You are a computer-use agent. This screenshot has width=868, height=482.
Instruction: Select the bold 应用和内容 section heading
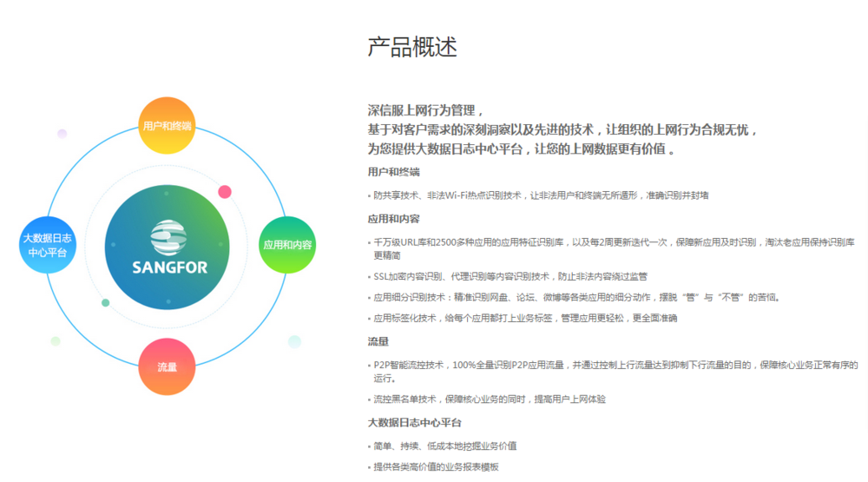pos(394,219)
